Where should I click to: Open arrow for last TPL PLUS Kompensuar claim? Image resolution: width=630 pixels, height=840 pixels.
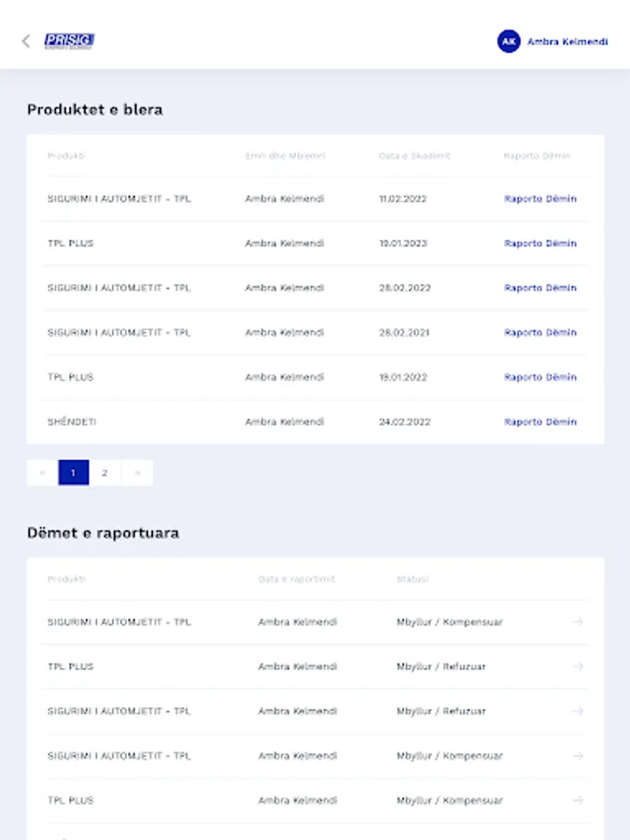pyautogui.click(x=578, y=801)
